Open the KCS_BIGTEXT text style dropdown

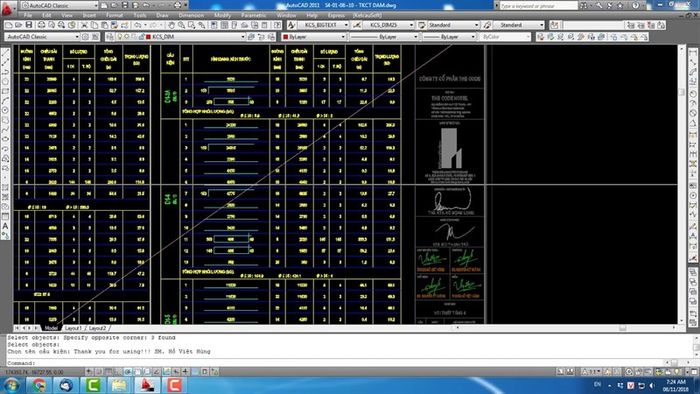coord(346,25)
